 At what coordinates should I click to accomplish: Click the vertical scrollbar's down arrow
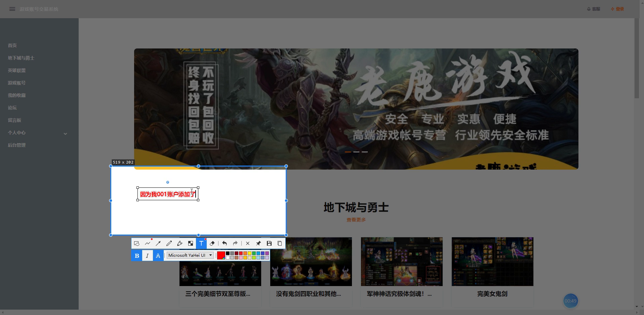(x=637, y=307)
